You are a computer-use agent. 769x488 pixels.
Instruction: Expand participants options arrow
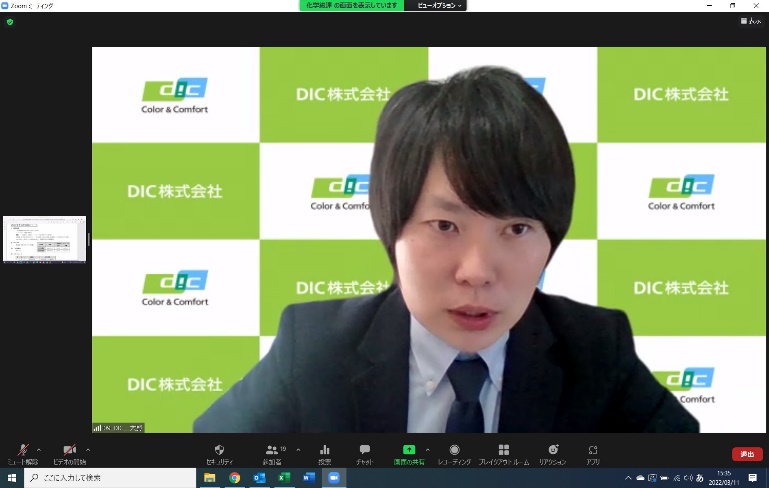(298, 450)
